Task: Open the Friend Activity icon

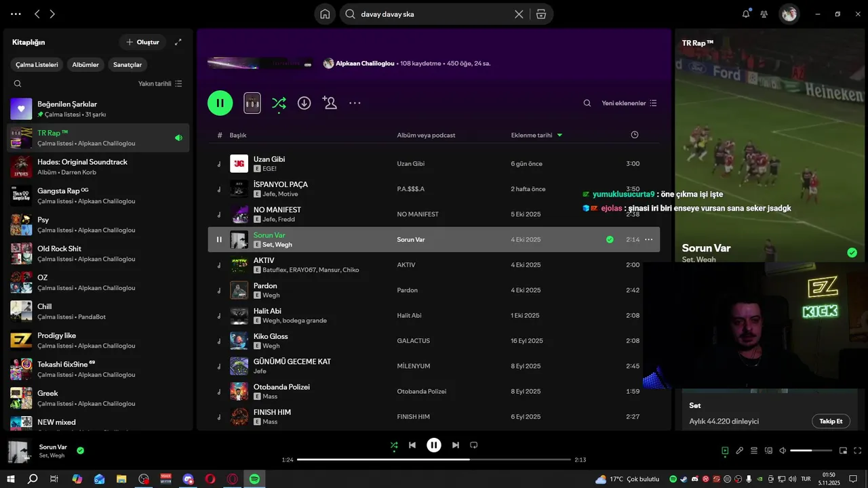Action: (764, 14)
